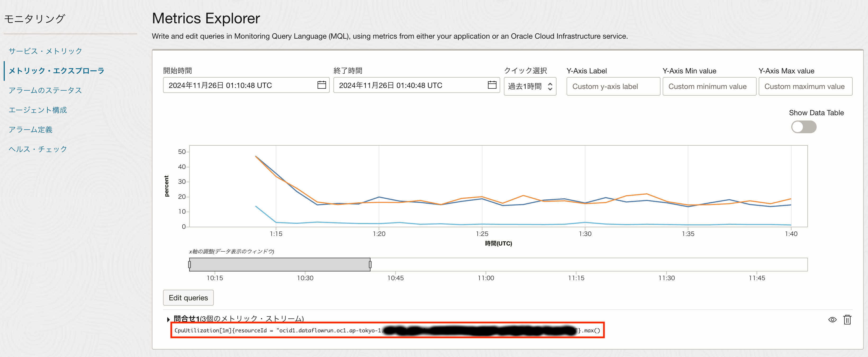Go to アラームのステータス page

[45, 90]
